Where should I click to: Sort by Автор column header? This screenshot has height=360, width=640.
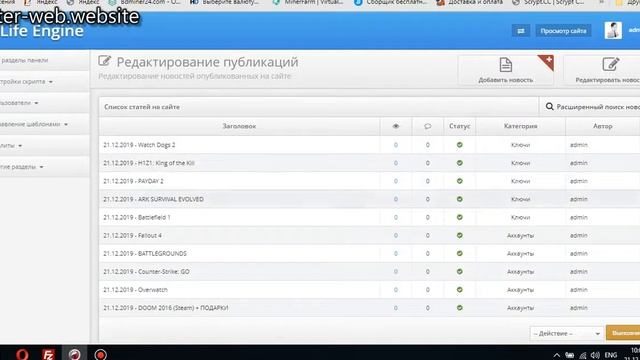coord(602,126)
